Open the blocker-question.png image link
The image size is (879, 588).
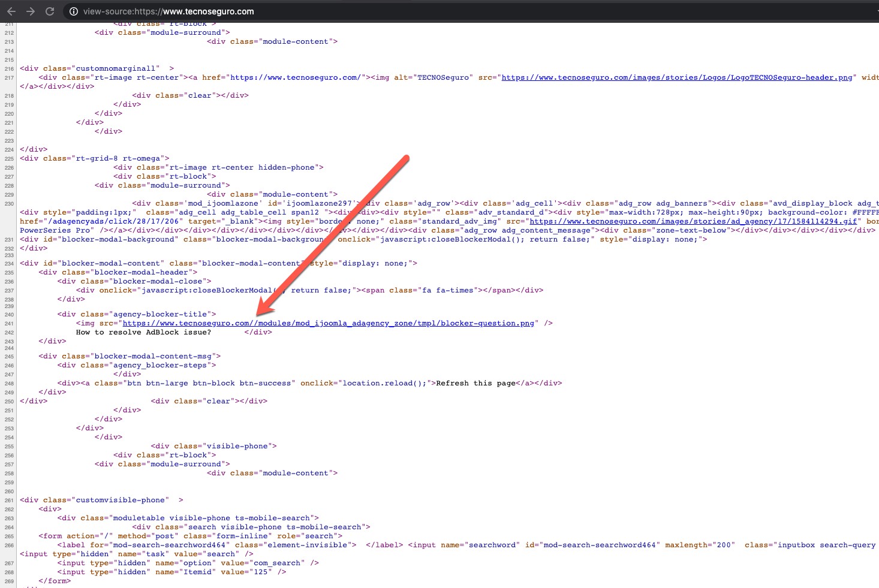point(328,323)
